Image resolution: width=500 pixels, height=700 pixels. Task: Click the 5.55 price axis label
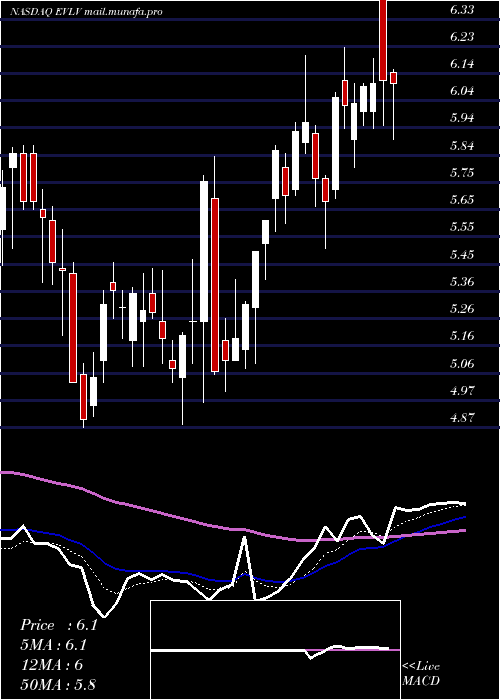(462, 227)
